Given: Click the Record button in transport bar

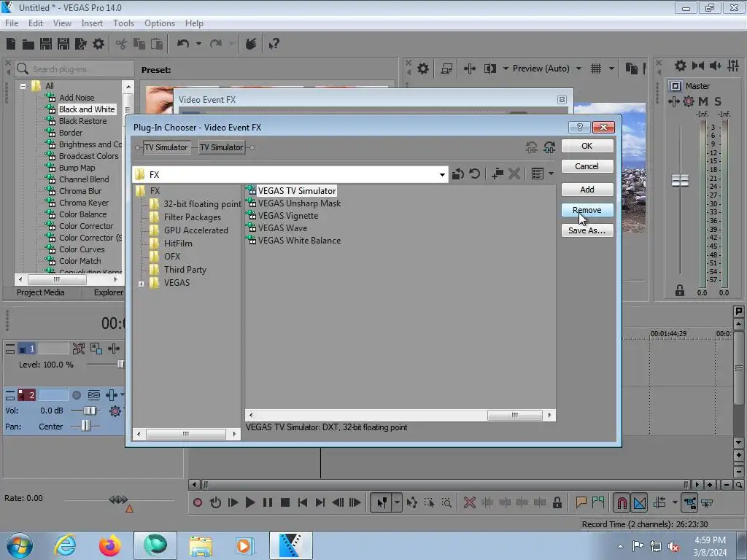Looking at the screenshot, I should click(197, 502).
